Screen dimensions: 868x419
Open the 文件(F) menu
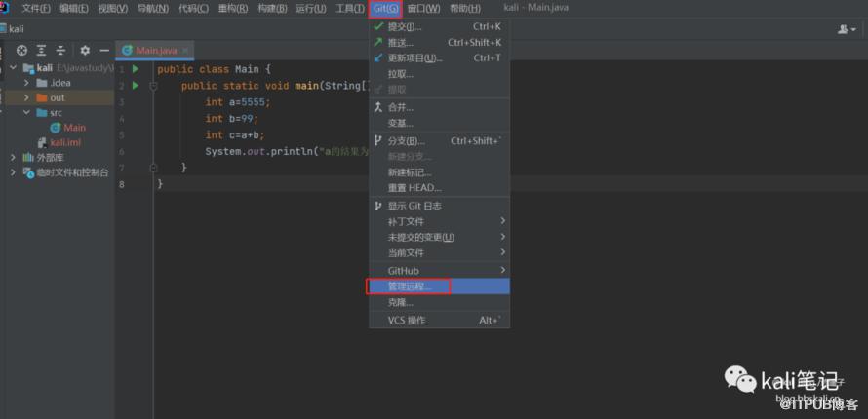[36, 9]
